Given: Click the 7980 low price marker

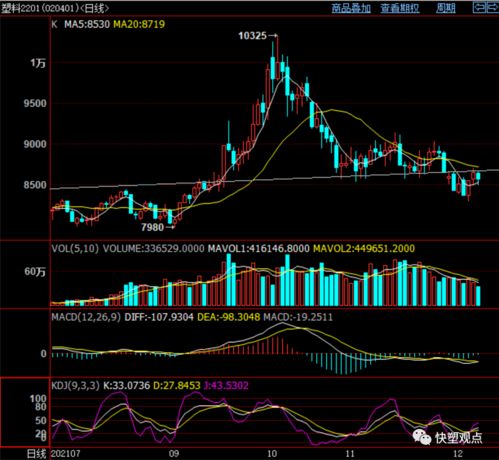Looking at the screenshot, I should pos(153,227).
